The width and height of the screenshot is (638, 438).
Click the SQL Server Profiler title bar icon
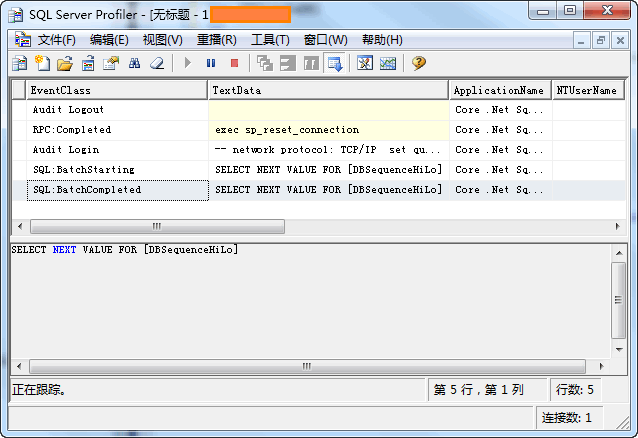(x=16, y=15)
